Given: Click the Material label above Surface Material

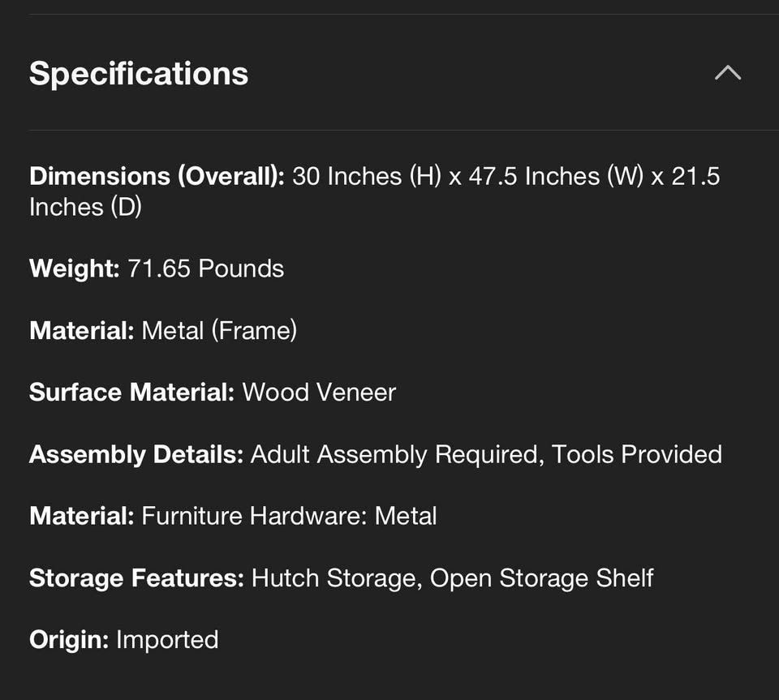Looking at the screenshot, I should click(81, 330).
